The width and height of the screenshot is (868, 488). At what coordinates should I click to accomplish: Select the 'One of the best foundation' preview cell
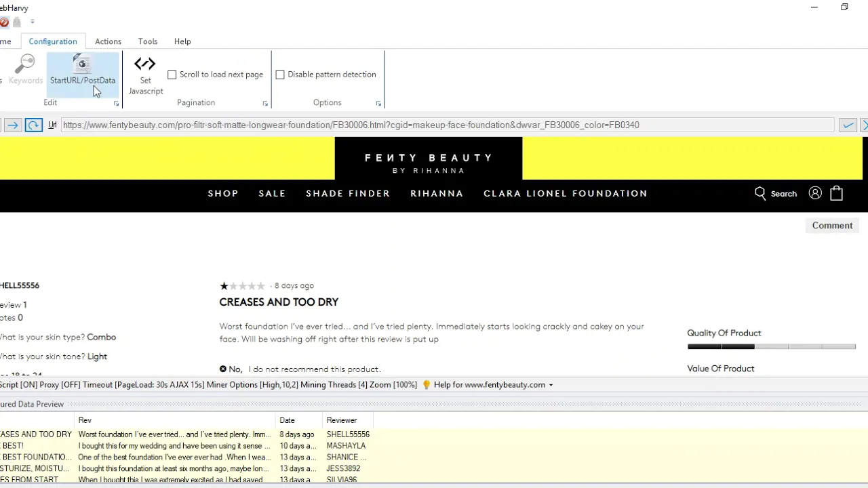(x=174, y=457)
